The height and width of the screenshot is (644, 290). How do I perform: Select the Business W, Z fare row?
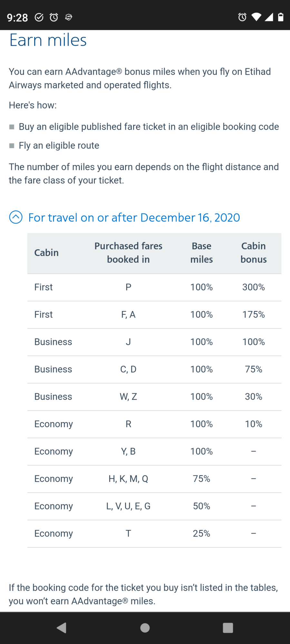pyautogui.click(x=154, y=397)
